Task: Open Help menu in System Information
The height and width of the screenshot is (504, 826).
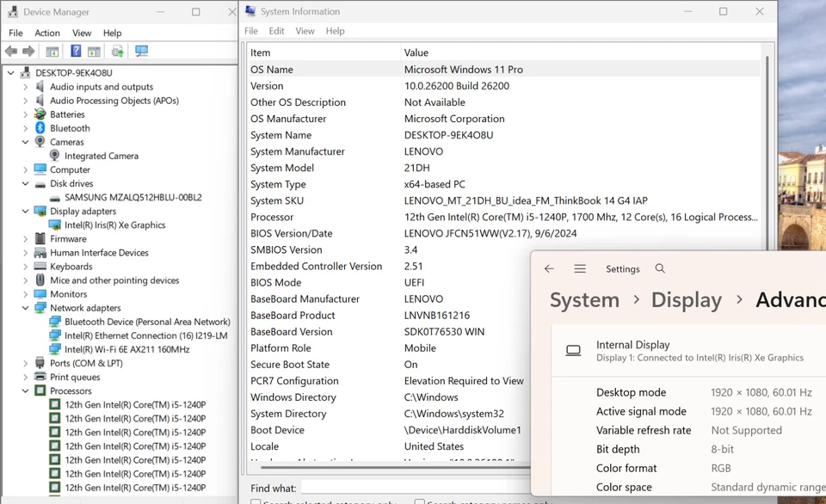Action: [x=335, y=31]
